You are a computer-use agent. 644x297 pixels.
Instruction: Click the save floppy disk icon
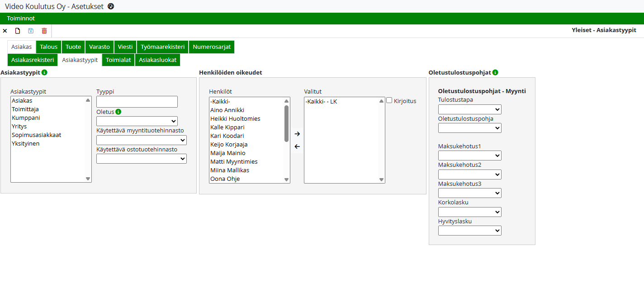(31, 31)
